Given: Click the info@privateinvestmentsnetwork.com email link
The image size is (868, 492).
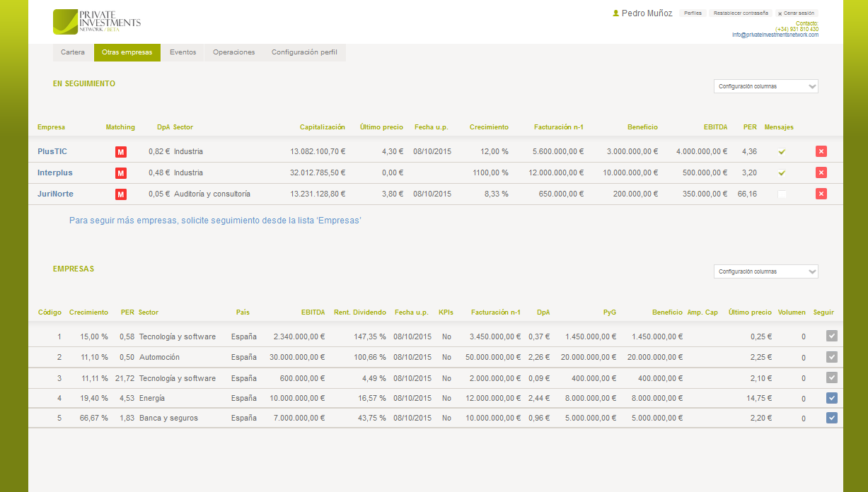Looking at the screenshot, I should pyautogui.click(x=775, y=35).
